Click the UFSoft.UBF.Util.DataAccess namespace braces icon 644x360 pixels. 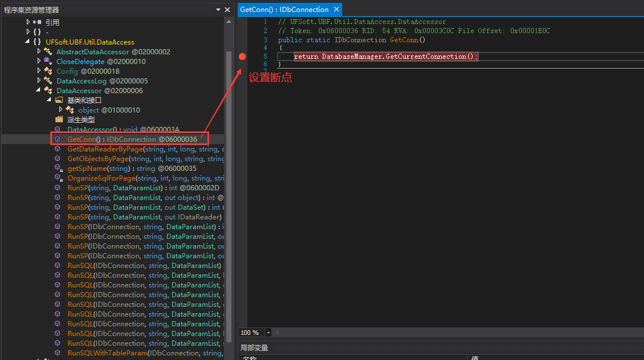coord(37,42)
